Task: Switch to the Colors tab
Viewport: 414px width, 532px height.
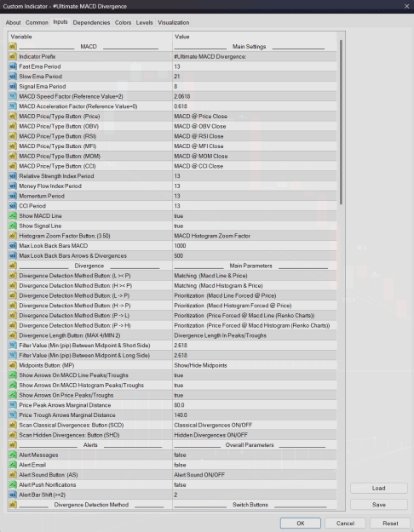Action: [123, 22]
